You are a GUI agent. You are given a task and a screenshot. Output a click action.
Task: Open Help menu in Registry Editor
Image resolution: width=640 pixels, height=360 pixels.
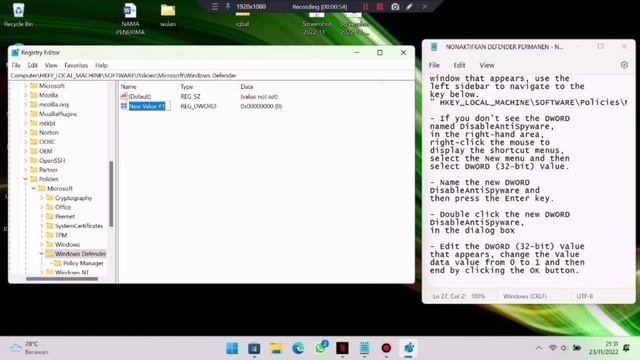(x=101, y=65)
